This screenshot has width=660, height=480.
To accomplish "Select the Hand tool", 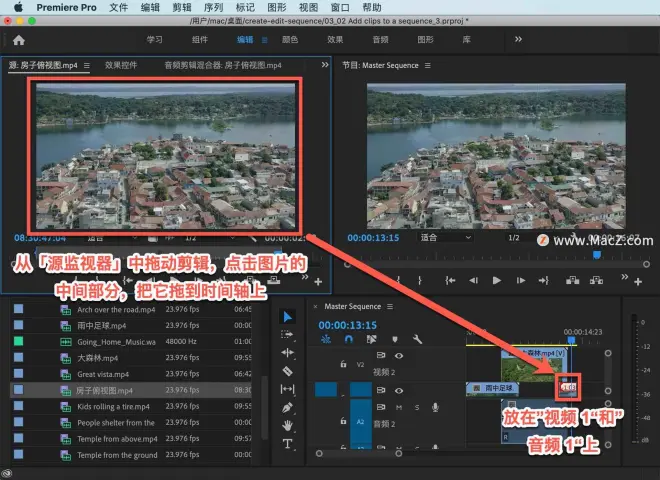I will 287,425.
